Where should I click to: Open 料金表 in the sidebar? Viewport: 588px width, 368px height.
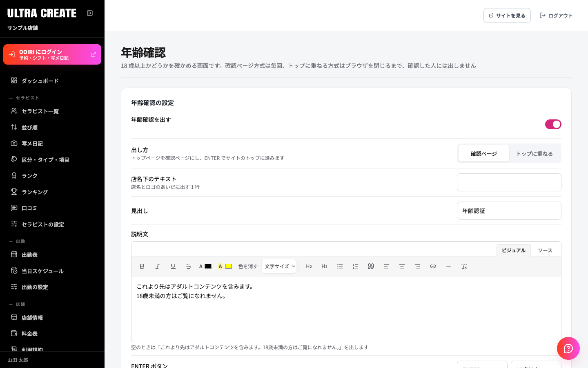click(52, 334)
